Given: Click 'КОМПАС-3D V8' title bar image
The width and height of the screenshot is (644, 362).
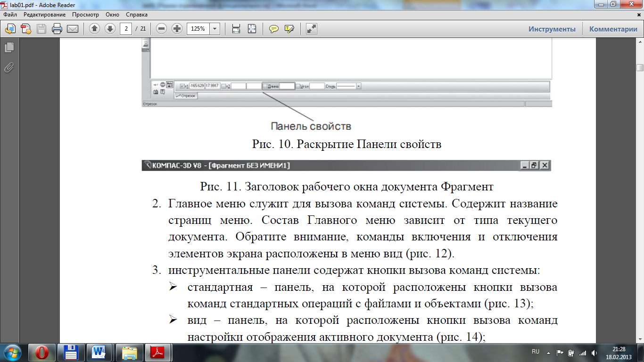Looking at the screenshot, I should pyautogui.click(x=346, y=165).
